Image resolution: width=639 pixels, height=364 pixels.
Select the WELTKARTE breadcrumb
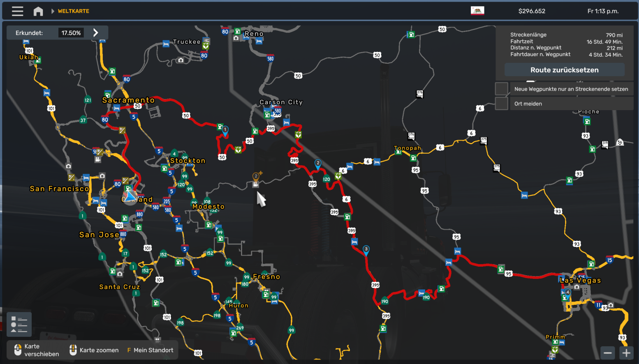point(74,11)
